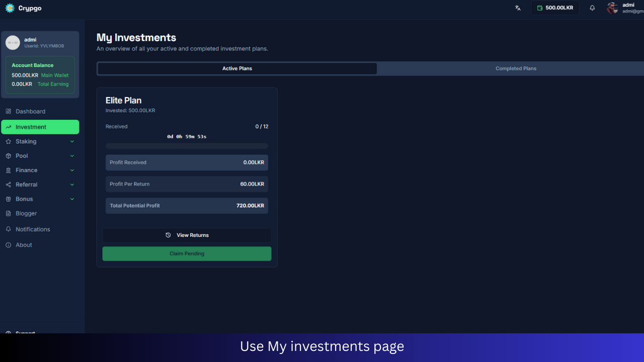Click the Finance bank icon

(8, 170)
